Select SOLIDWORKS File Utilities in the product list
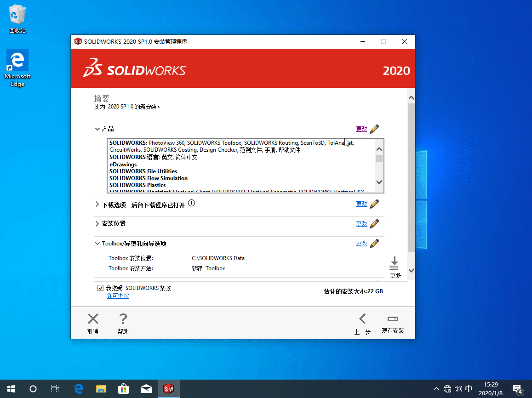Image resolution: width=532 pixels, height=398 pixels. [143, 171]
